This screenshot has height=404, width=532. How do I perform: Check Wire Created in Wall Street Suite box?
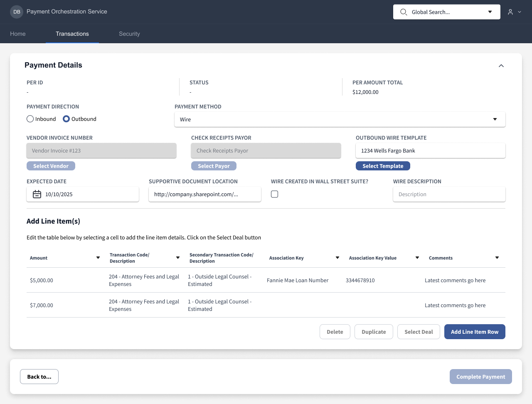pyautogui.click(x=275, y=194)
